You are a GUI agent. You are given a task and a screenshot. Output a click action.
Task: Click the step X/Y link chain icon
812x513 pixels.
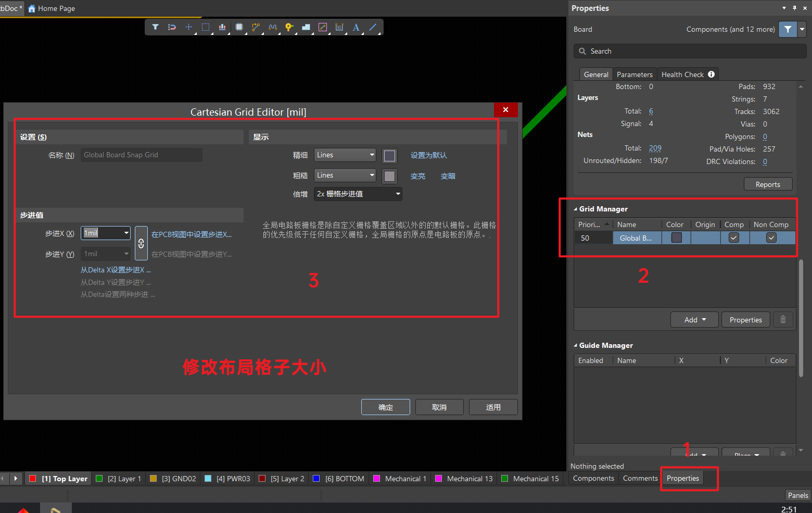[x=141, y=243]
